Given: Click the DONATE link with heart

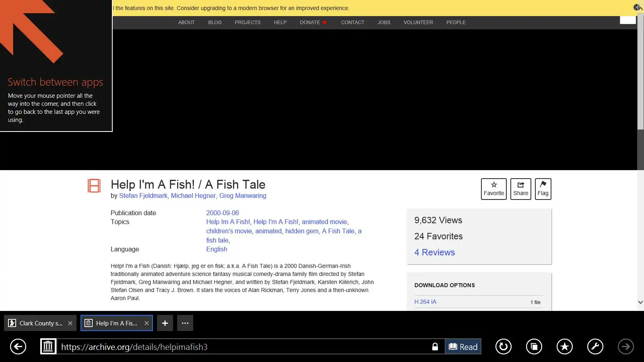Looking at the screenshot, I should [x=313, y=23].
